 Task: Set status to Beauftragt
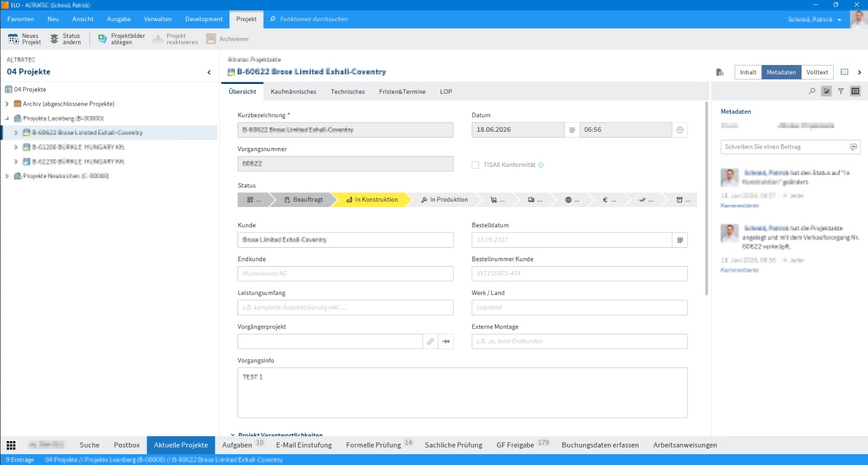point(303,200)
